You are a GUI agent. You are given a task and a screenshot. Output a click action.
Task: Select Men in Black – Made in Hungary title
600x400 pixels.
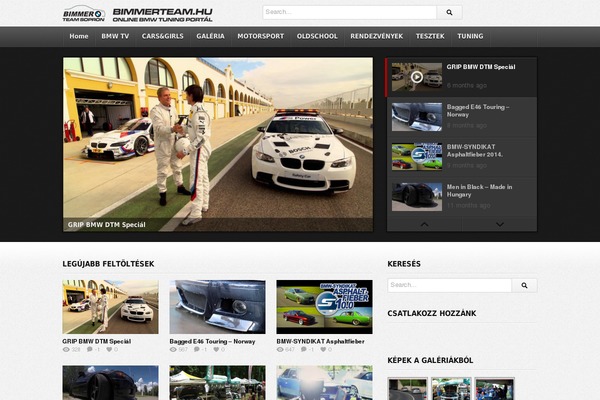coord(479,191)
